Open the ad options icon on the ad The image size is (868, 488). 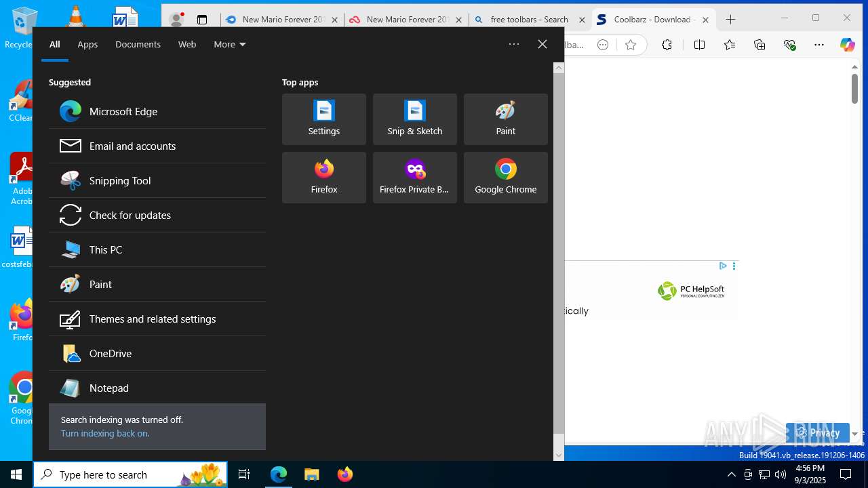734,266
